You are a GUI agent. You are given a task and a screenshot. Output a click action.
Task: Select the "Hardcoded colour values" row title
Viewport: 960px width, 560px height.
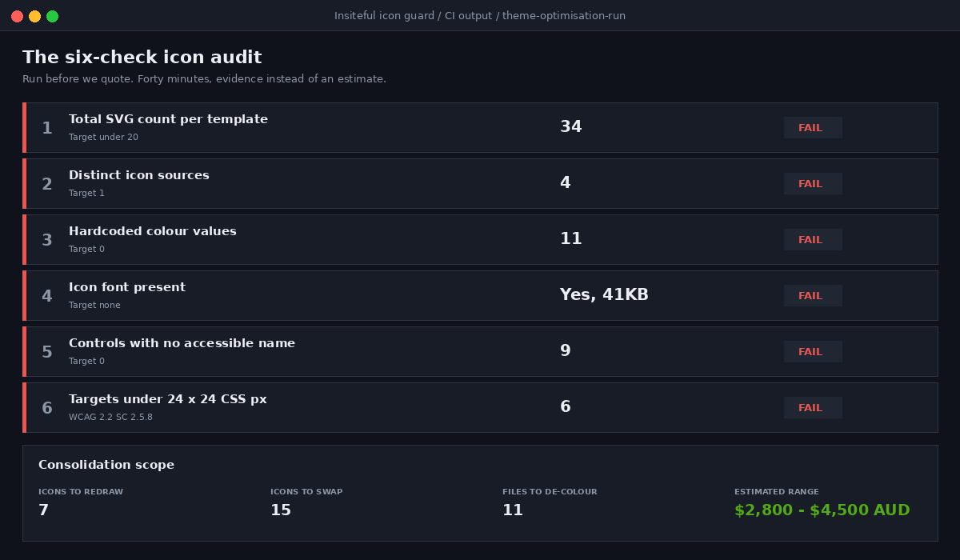[x=153, y=231]
